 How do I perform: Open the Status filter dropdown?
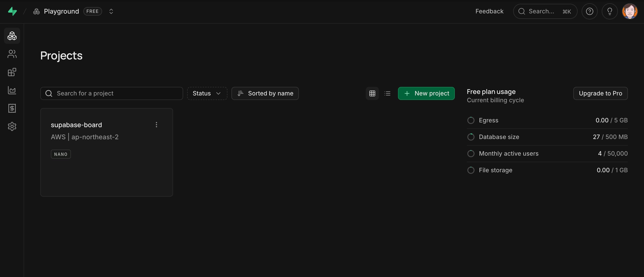(x=207, y=93)
